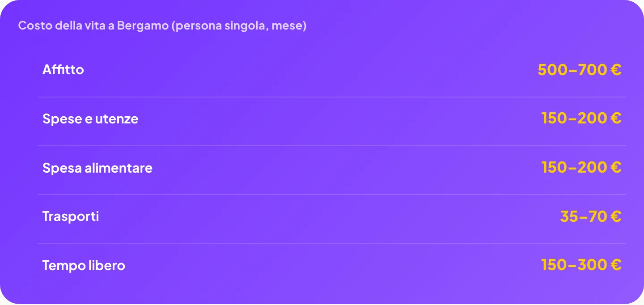
Task: Select the Spesa alimentare label
Action: [x=97, y=168]
